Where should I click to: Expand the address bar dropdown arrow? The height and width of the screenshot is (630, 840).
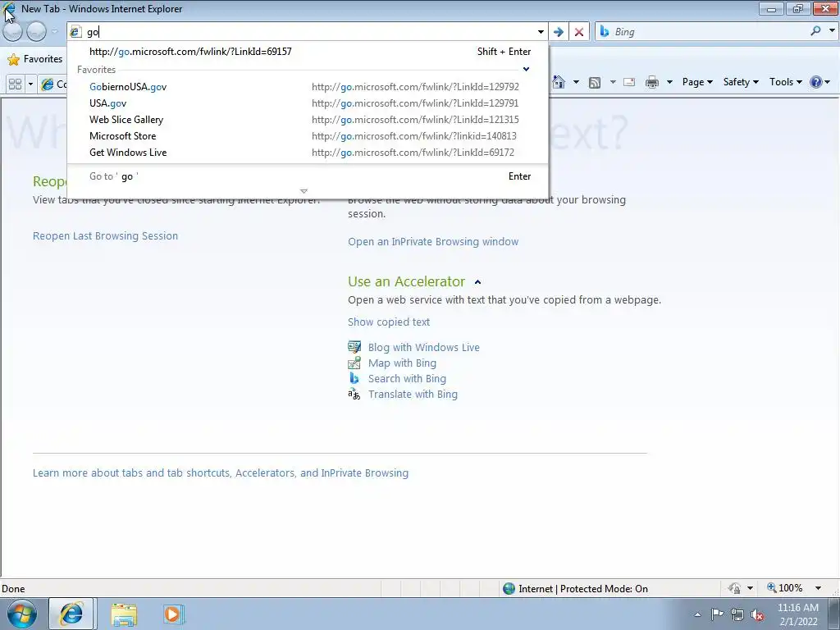coord(541,32)
